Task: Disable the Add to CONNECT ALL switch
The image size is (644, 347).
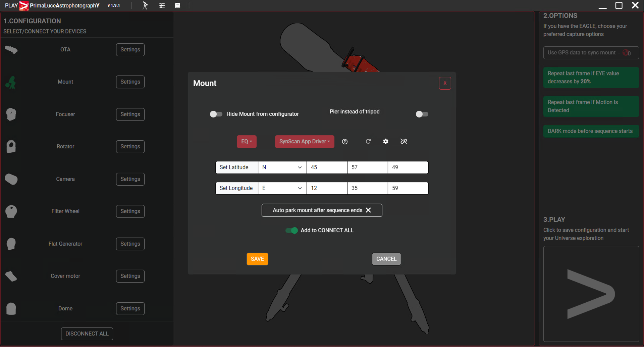Action: click(x=291, y=231)
